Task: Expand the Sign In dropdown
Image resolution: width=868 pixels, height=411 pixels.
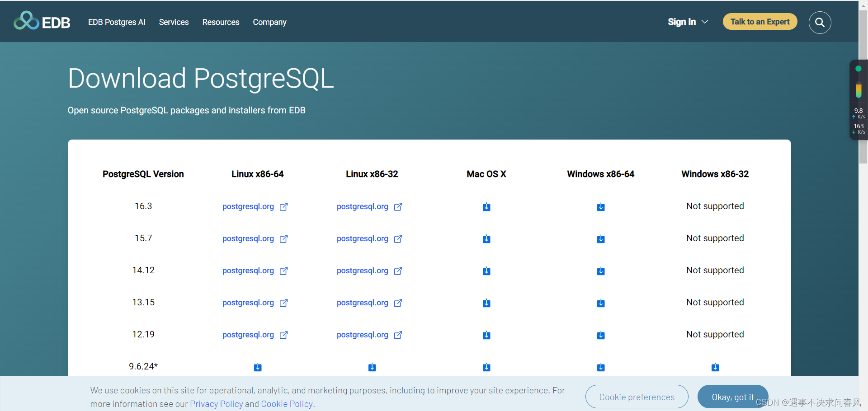Action: coord(688,22)
